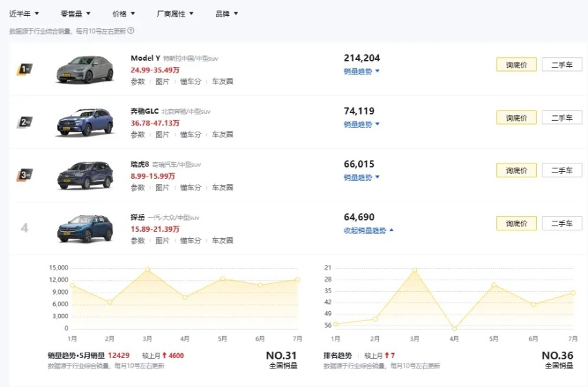Click 询底价 button for Model Y

coord(516,65)
